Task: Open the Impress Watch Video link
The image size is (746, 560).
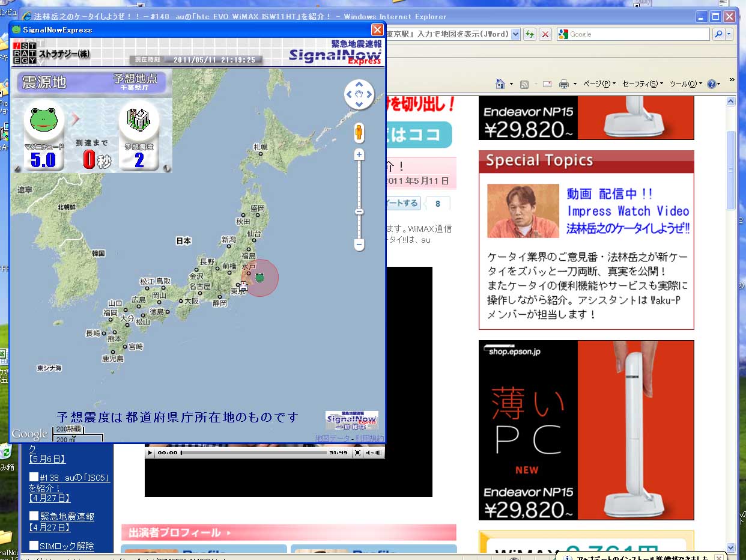Action: pos(628,211)
